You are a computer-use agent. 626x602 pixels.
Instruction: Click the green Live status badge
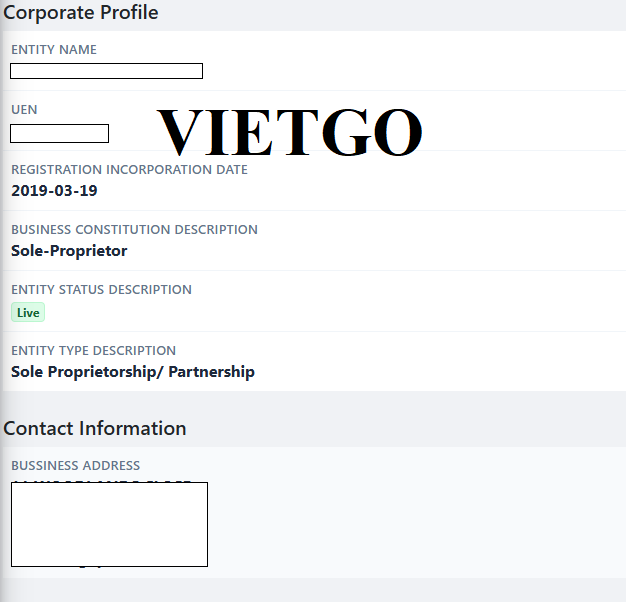pos(28,313)
